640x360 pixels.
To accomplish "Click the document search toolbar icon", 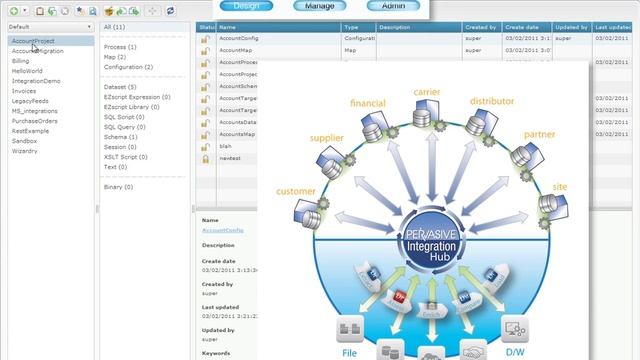I will 93,11.
